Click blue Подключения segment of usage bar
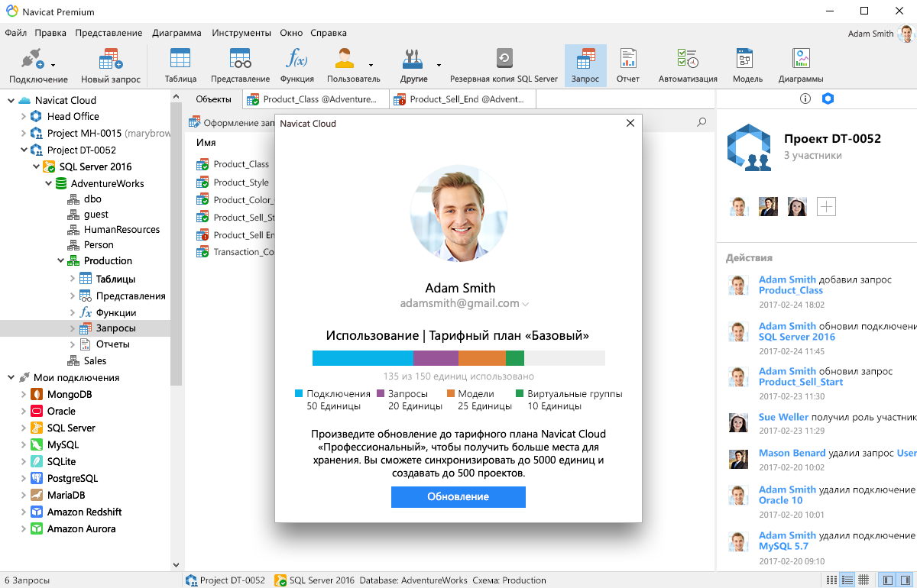The image size is (917, 588). [363, 358]
